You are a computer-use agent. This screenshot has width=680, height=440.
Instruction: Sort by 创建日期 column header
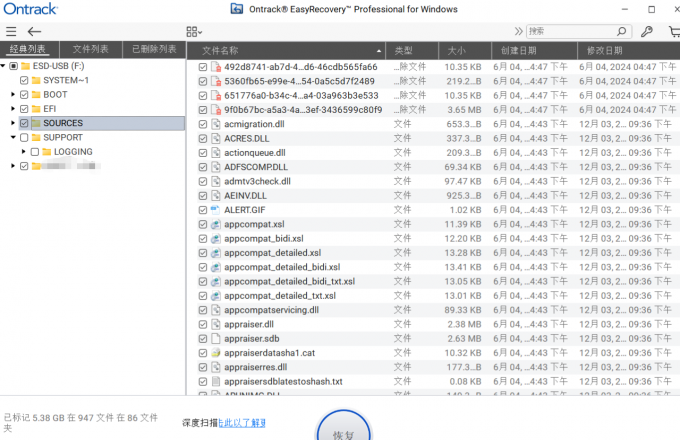pos(534,51)
